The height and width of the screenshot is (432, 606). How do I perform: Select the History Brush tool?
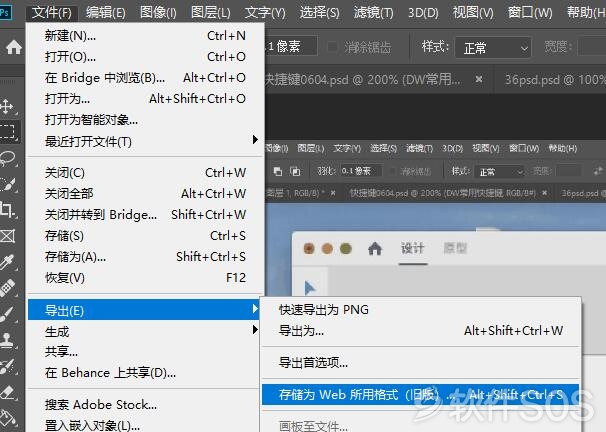click(7, 366)
